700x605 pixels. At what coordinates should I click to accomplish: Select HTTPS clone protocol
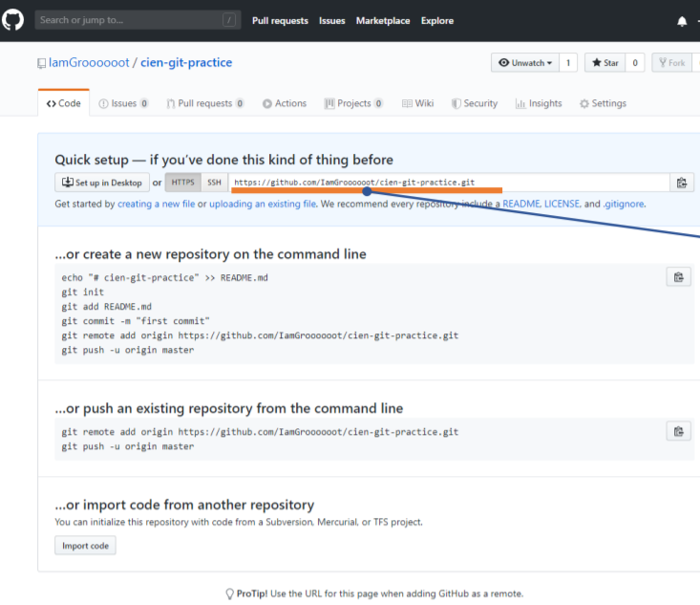(183, 183)
